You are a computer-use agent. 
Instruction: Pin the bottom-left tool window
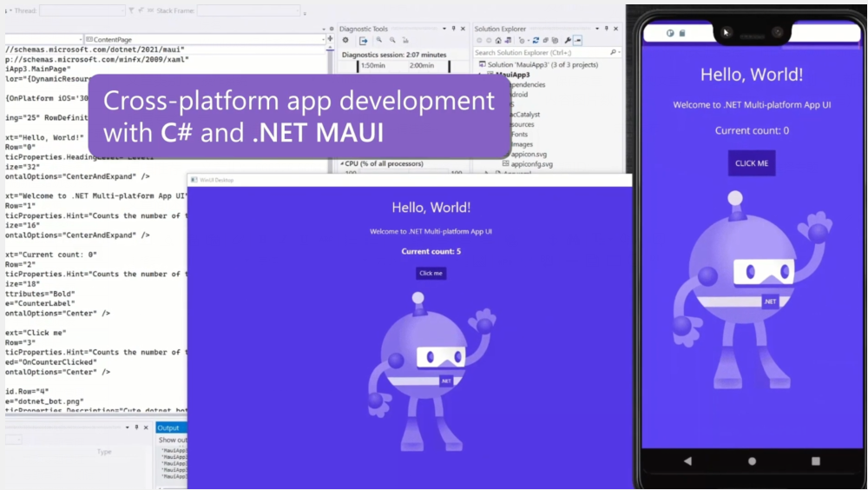(137, 427)
